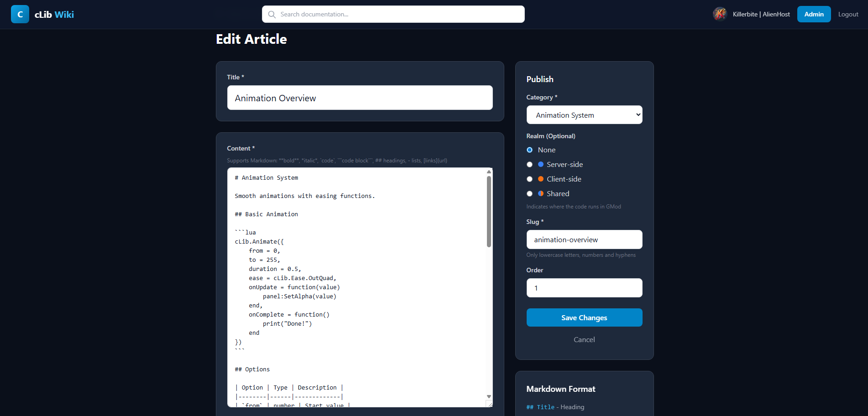
Task: Click the content scrollbar up arrow
Action: pyautogui.click(x=489, y=172)
